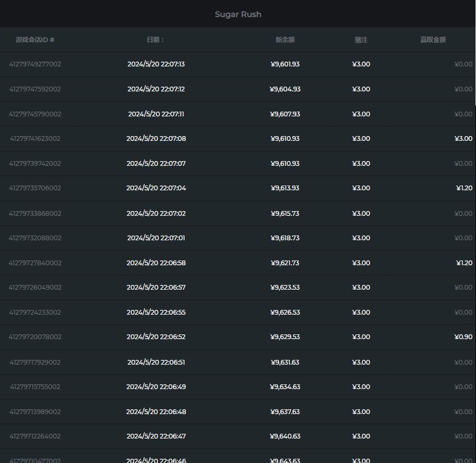Click the balance ¥9,601.93
Screen dimensions: 476x463
tap(285, 64)
